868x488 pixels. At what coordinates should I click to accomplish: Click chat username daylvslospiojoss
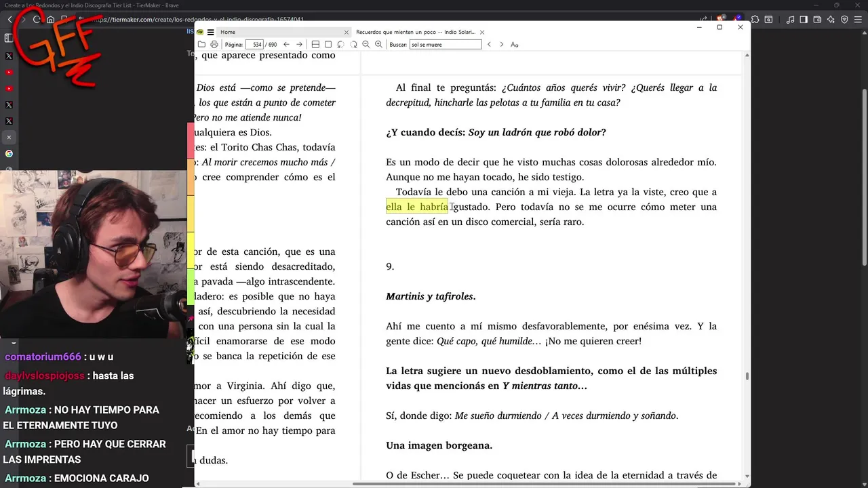[x=45, y=375]
